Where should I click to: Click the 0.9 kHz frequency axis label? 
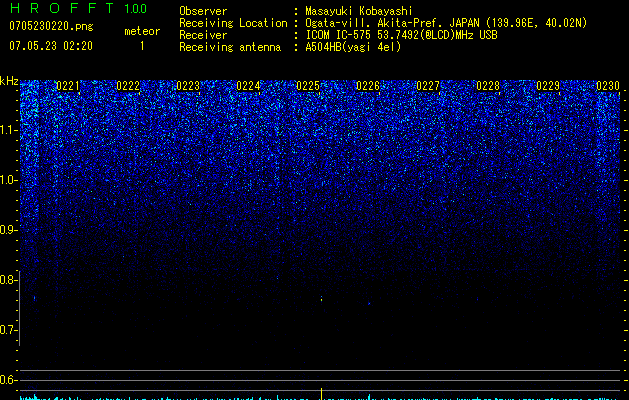(9, 230)
